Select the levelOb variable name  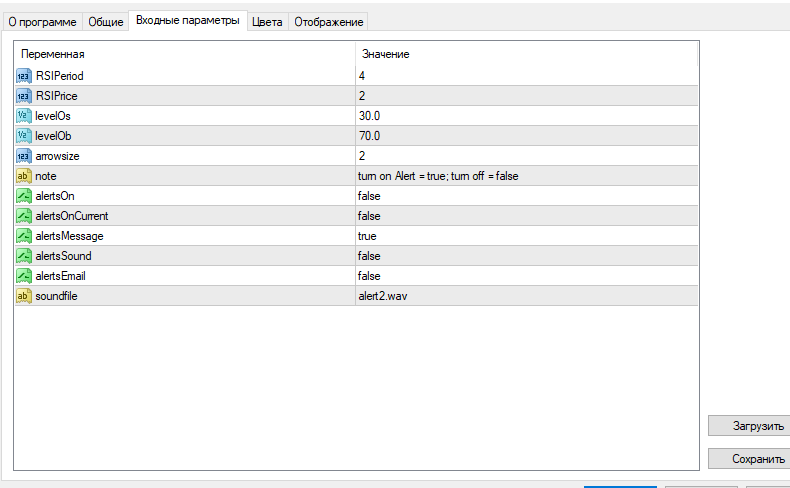point(53,136)
